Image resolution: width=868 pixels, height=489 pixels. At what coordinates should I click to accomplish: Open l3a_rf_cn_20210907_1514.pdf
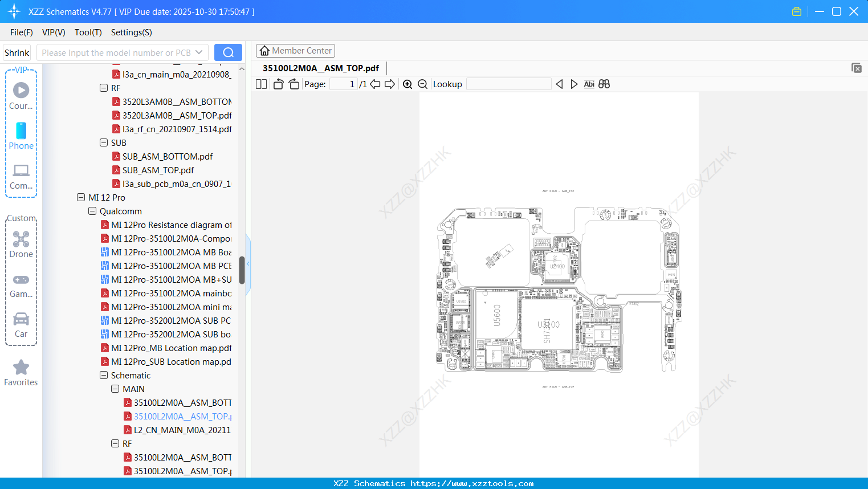177,129
